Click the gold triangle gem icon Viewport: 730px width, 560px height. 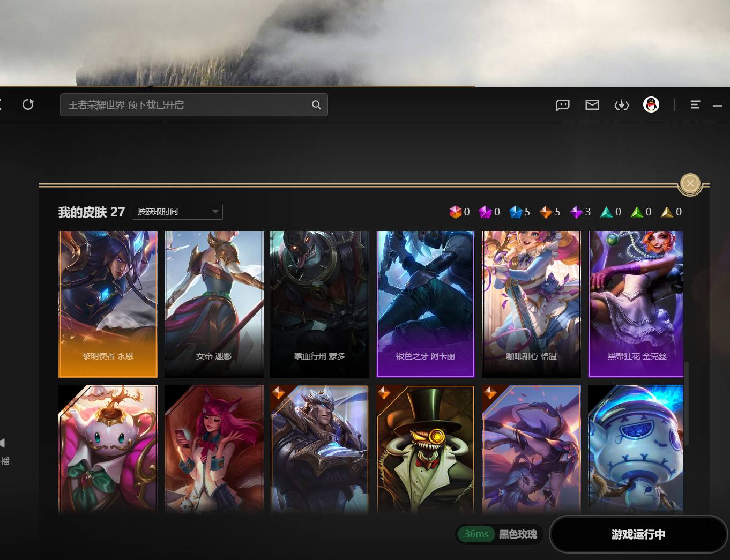[x=667, y=212]
